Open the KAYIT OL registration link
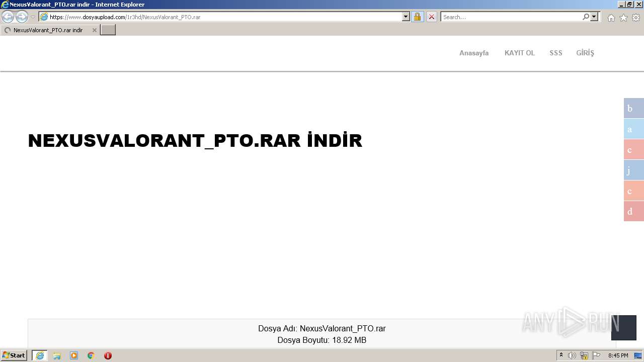 coord(520,53)
